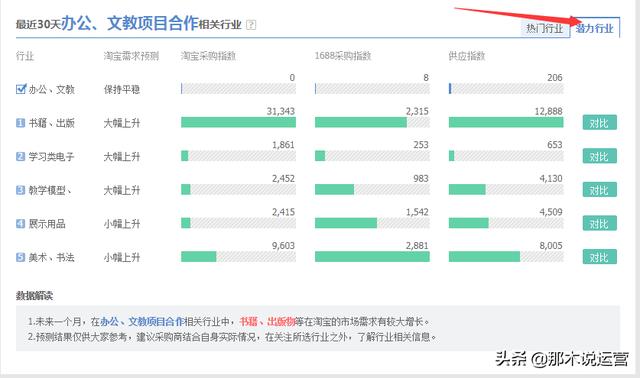Click 对比 button for 展示用品
Screen dimensions: 640x378
point(599,223)
